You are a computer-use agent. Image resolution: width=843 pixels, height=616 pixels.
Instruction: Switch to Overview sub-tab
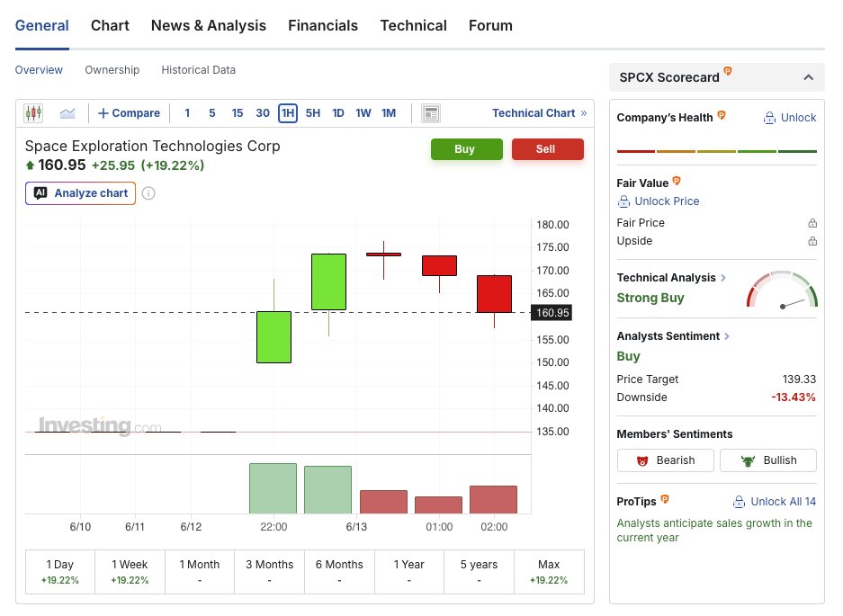39,70
